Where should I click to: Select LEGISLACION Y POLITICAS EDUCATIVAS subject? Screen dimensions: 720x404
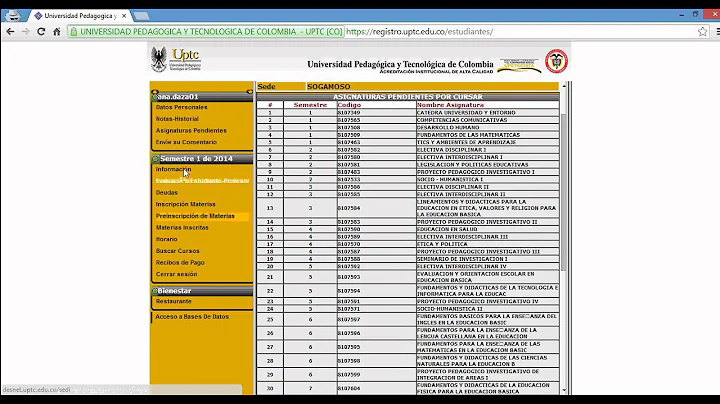pos(472,164)
